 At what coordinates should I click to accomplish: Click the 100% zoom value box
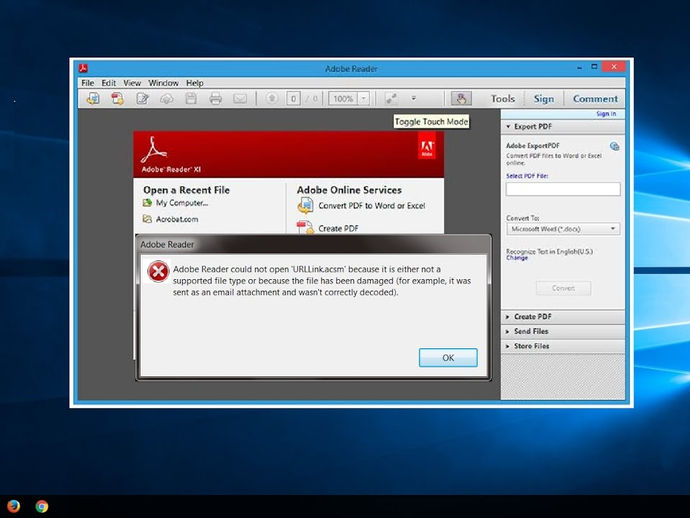tap(343, 99)
